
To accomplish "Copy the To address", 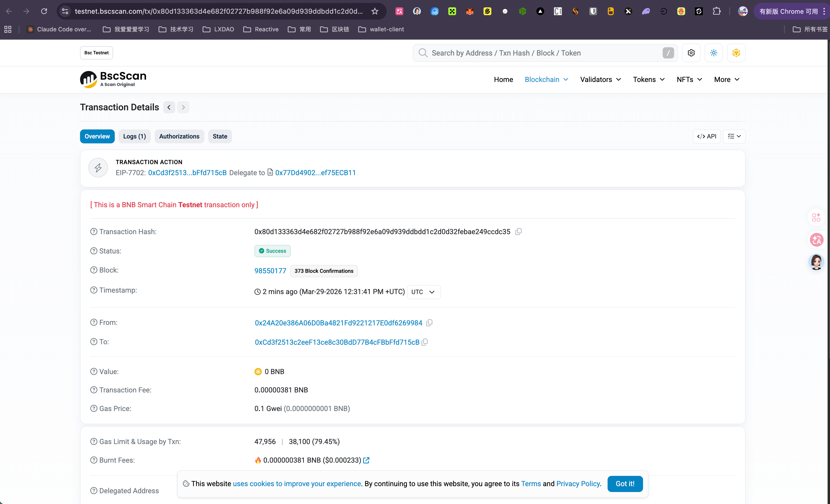I will coord(425,342).
